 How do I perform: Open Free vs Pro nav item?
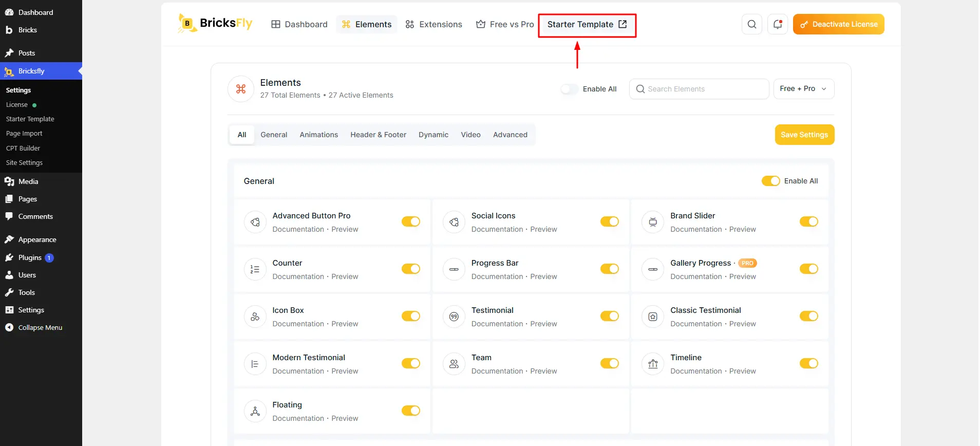click(x=505, y=24)
